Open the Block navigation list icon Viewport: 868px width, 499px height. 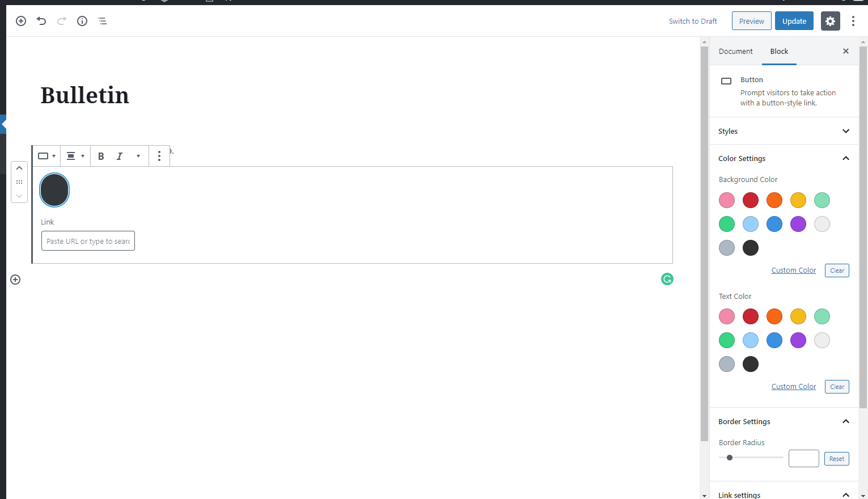pos(103,21)
